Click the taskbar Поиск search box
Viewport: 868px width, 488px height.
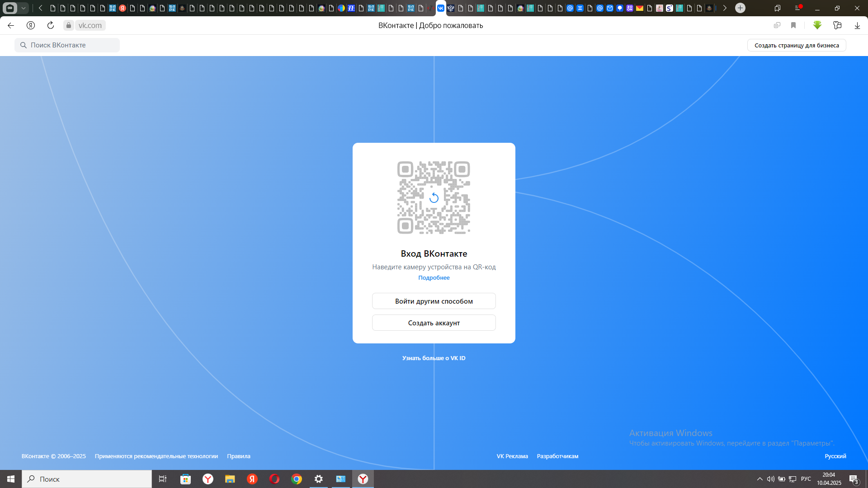coord(87,479)
